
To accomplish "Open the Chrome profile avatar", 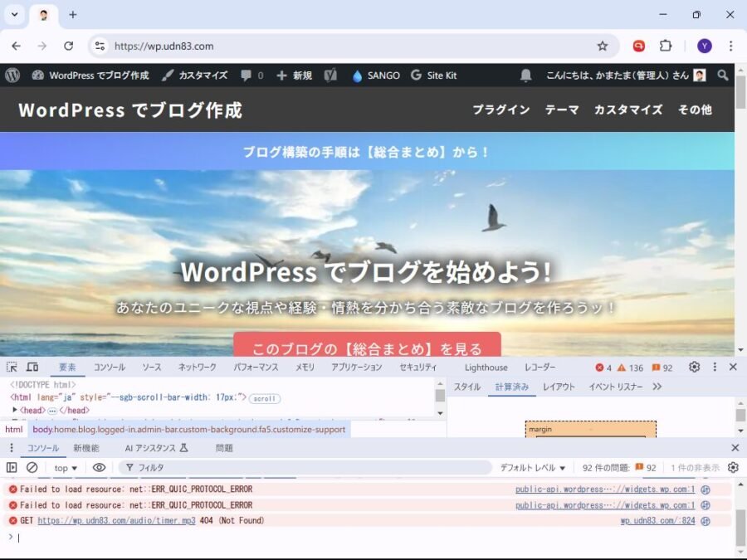I will coord(705,46).
